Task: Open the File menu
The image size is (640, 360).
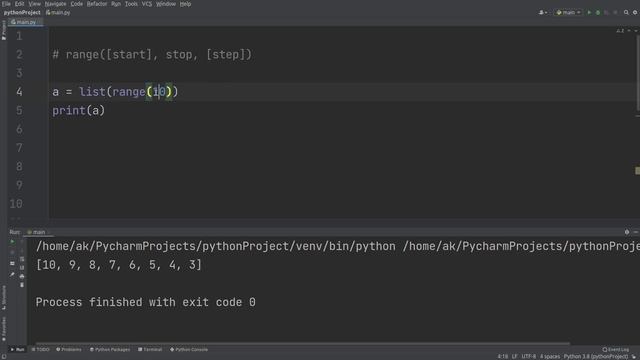Action: pos(6,4)
